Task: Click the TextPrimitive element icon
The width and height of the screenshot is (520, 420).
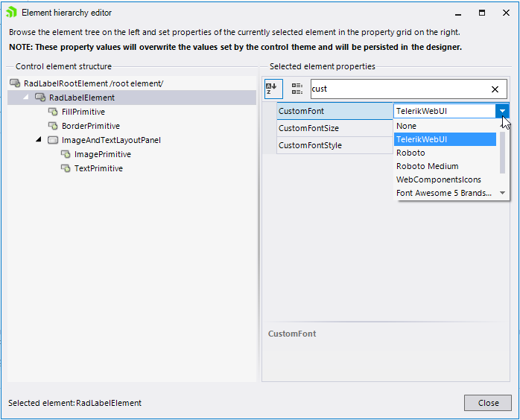Action: point(66,168)
